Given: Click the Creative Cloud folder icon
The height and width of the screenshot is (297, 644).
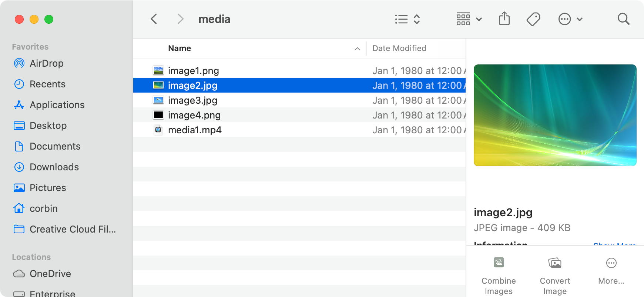Looking at the screenshot, I should coord(19,229).
